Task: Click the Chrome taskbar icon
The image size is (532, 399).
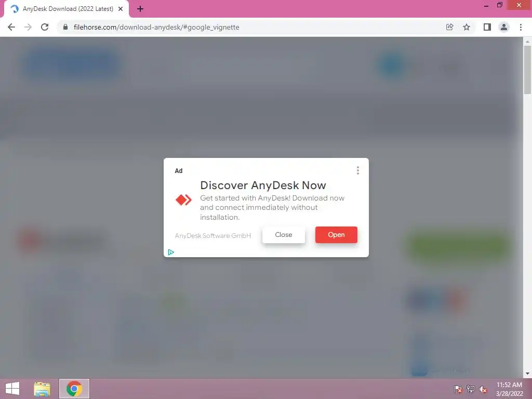Action: click(74, 389)
